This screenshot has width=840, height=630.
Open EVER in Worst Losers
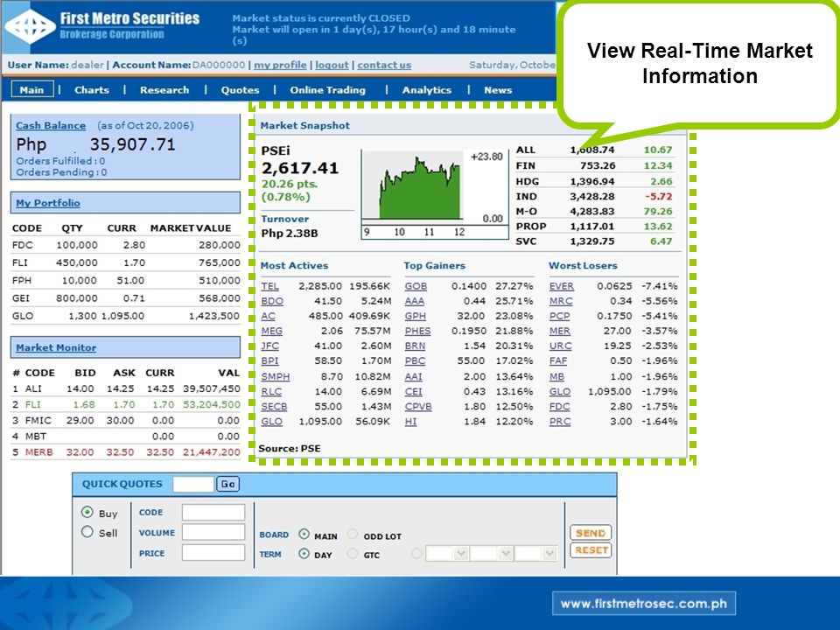(x=562, y=287)
